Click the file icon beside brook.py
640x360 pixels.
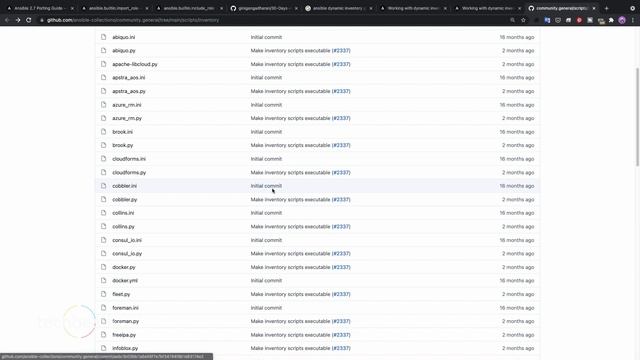pyautogui.click(x=103, y=145)
